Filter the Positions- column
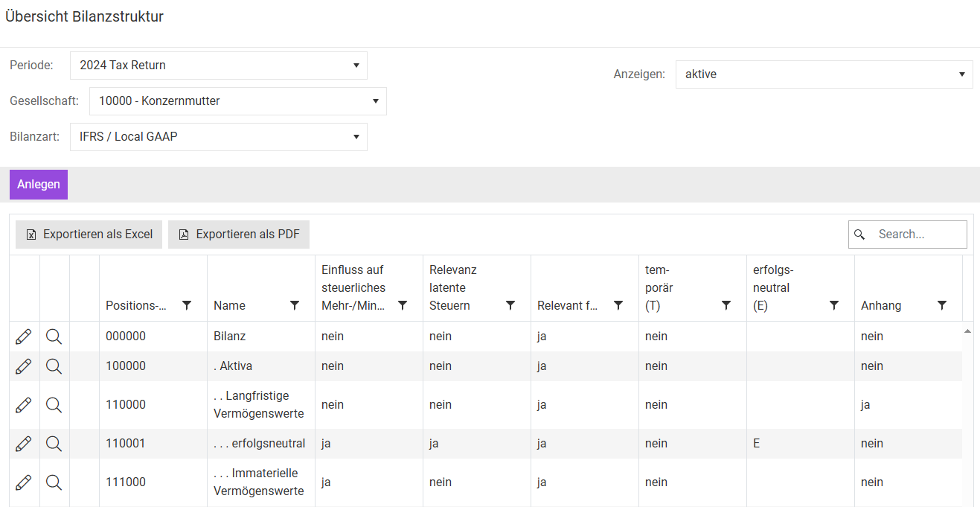Viewport: 980px width, 507px height. click(x=187, y=305)
